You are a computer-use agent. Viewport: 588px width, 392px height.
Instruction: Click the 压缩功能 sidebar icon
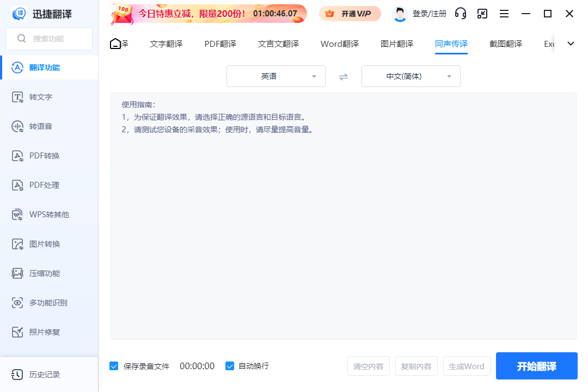[17, 273]
